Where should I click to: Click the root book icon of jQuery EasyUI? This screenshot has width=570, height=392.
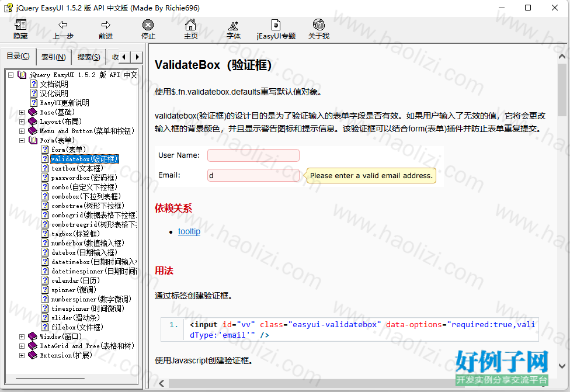pyautogui.click(x=22, y=75)
